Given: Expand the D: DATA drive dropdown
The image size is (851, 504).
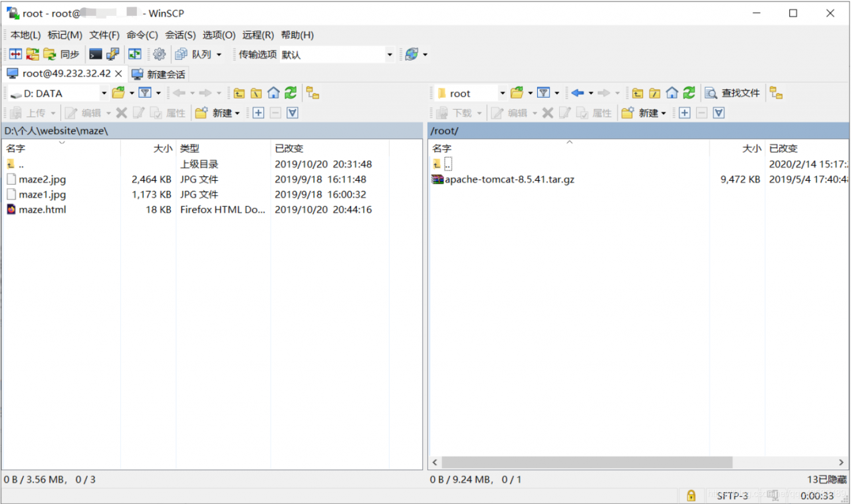Looking at the screenshot, I should 104,93.
